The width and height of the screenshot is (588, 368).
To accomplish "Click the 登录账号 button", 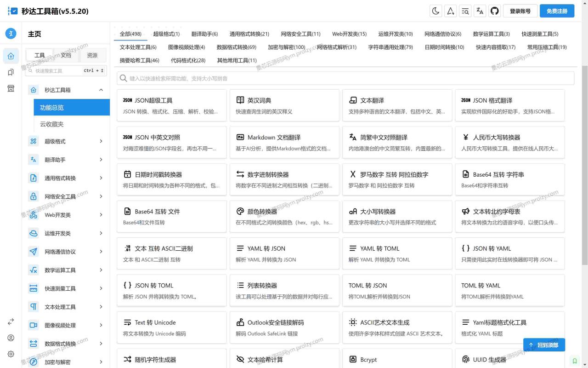I will click(520, 11).
